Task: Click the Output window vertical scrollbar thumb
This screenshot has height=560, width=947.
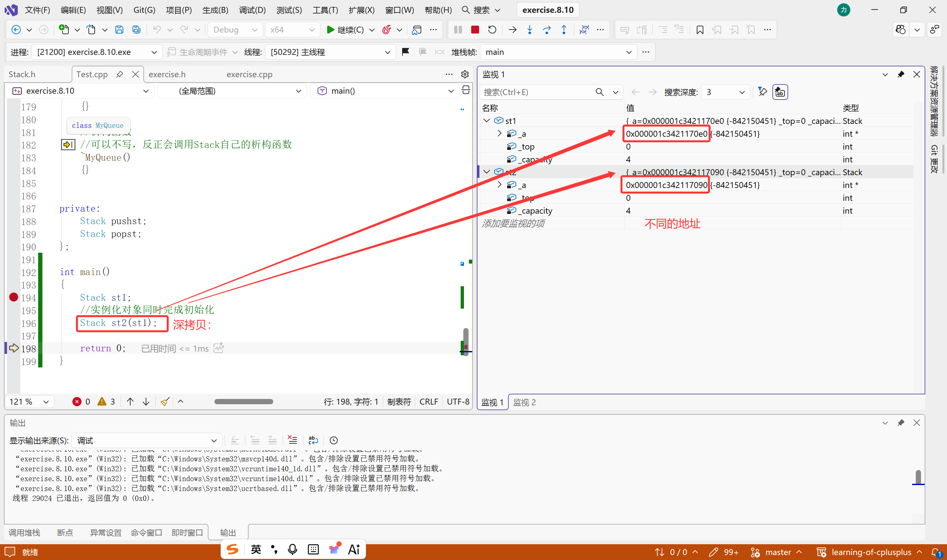Action: [x=918, y=477]
